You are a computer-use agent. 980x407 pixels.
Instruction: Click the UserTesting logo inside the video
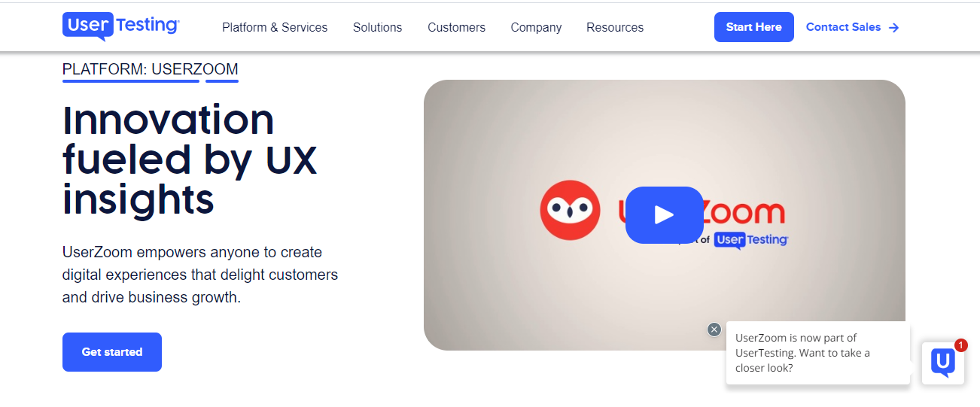(x=750, y=240)
